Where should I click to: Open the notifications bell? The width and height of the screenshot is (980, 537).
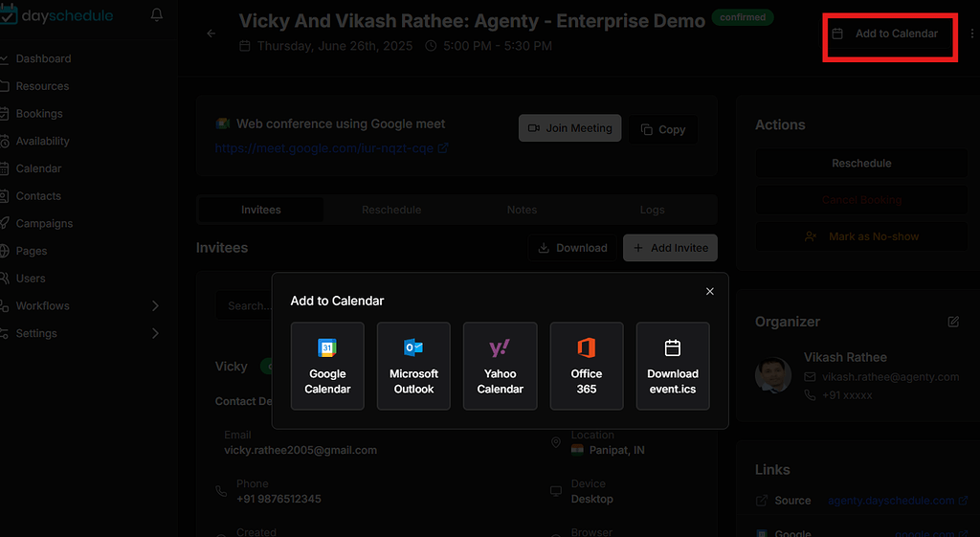click(x=157, y=14)
